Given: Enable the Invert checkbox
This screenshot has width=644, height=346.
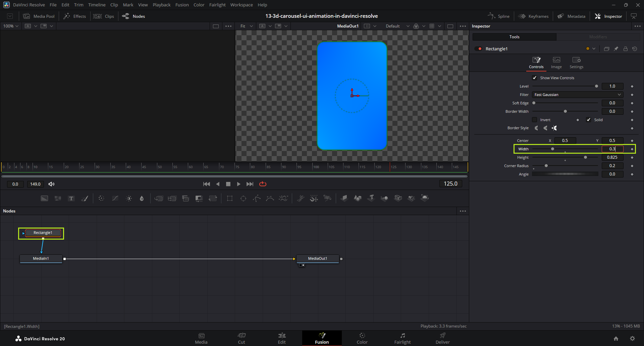Looking at the screenshot, I should tap(535, 120).
